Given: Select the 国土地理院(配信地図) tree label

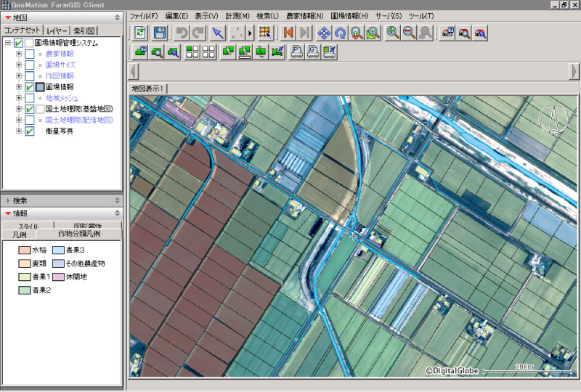Looking at the screenshot, I should 79,120.
